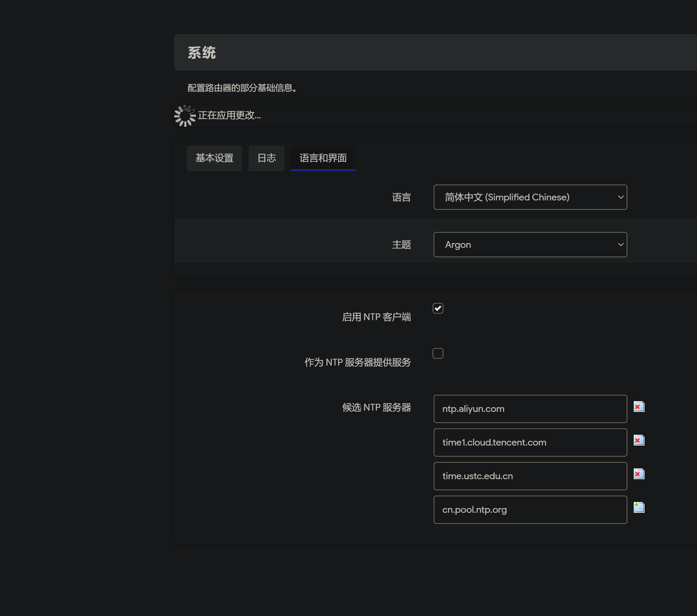The width and height of the screenshot is (697, 616).
Task: Add a new NTP server entry below cn.pool.ntp.org
Action: [639, 508]
